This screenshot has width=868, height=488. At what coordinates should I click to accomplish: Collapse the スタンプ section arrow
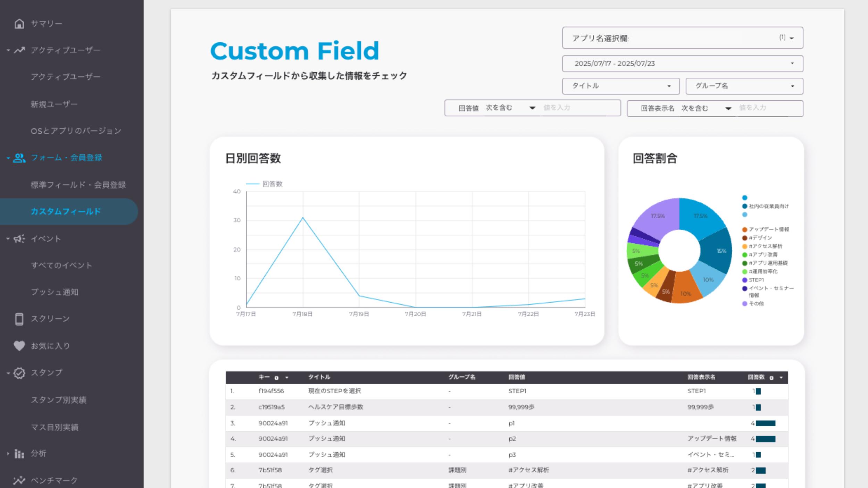point(8,373)
